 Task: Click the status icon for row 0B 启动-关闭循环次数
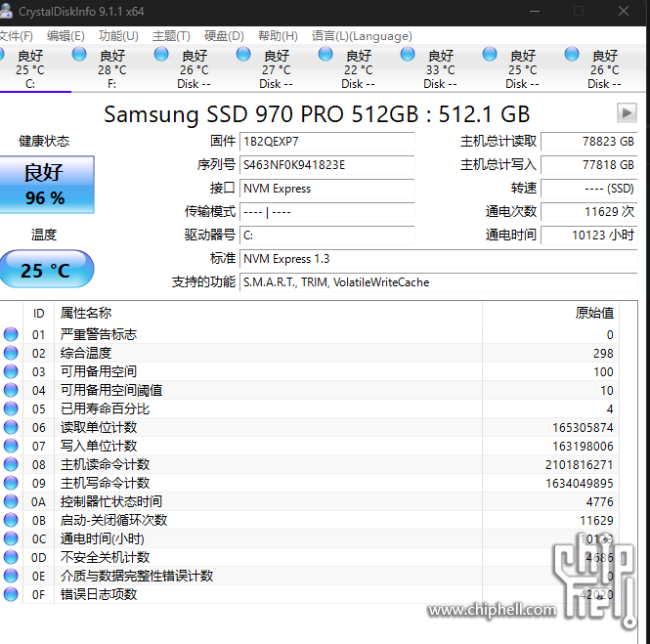pyautogui.click(x=11, y=520)
